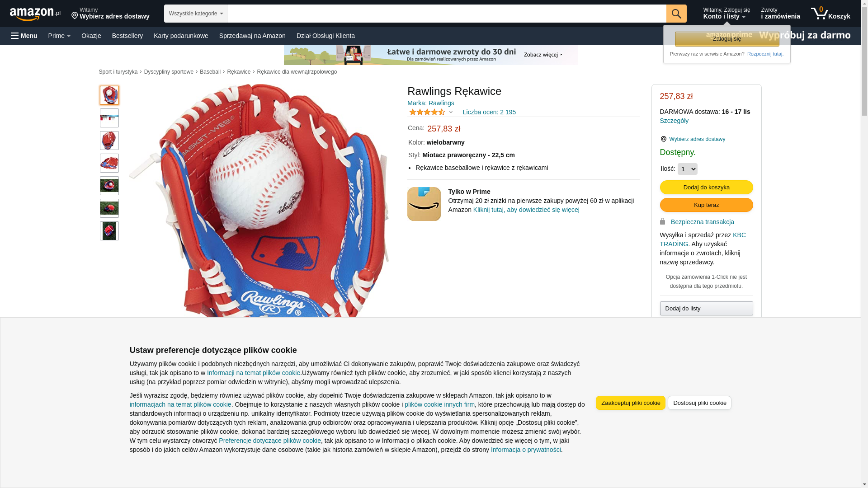Open the Dodaj do listy dropdown

click(x=706, y=309)
